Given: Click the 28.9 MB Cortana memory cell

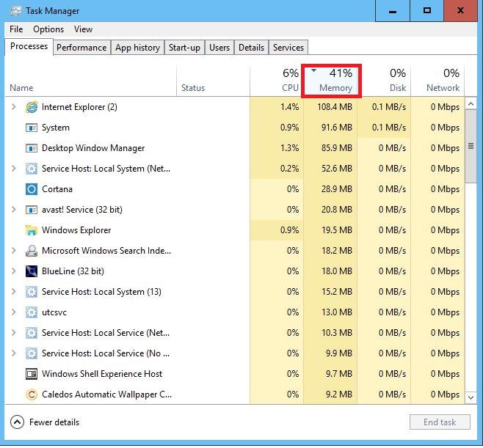Looking at the screenshot, I should click(x=330, y=189).
